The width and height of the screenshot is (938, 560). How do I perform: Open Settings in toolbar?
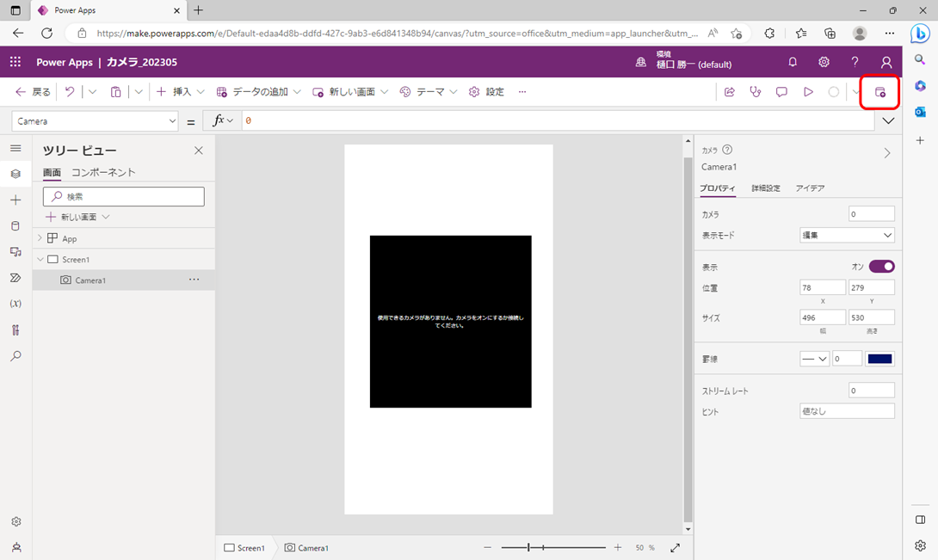pos(486,91)
